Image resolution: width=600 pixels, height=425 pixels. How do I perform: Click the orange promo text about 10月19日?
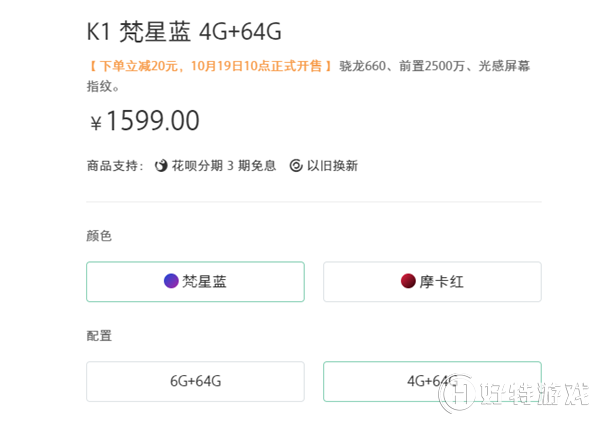click(x=210, y=66)
